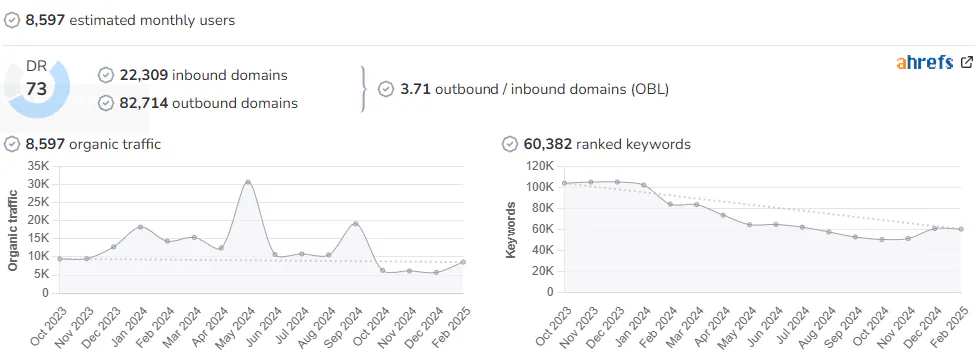Click 120K axis label on keywords chart

[540, 166]
